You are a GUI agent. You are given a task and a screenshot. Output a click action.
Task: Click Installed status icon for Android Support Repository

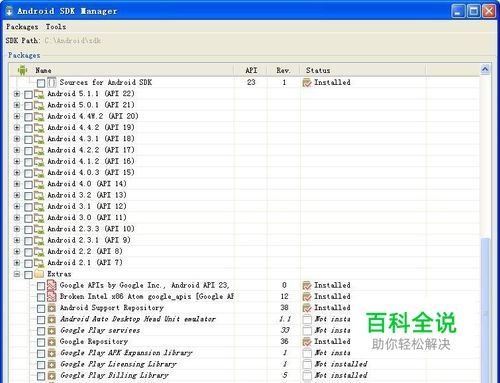coord(307,308)
